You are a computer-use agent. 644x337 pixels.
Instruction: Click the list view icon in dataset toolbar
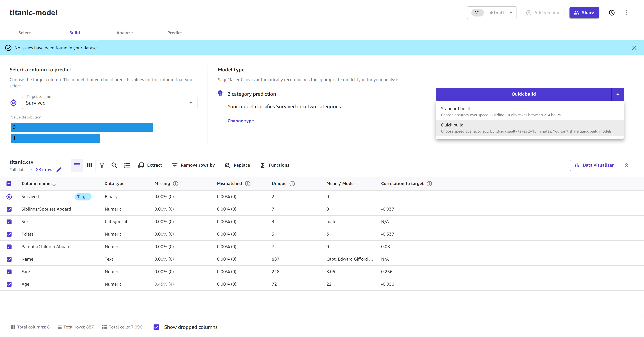click(x=77, y=165)
